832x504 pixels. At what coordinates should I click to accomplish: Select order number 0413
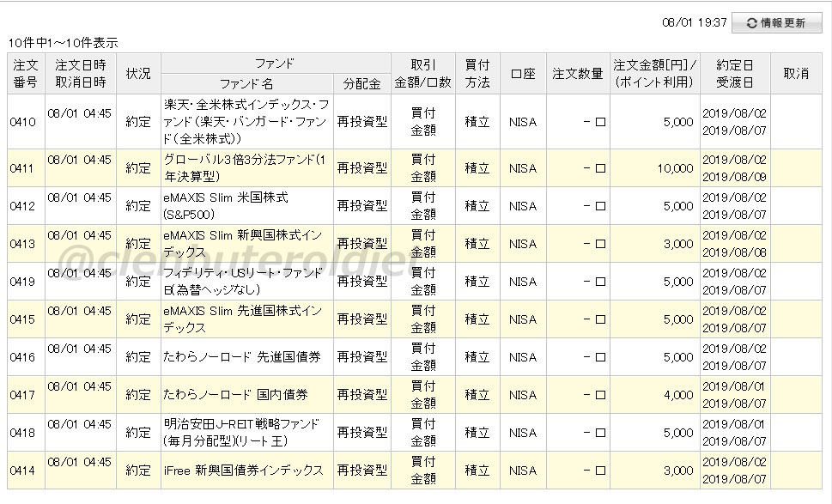coord(23,244)
